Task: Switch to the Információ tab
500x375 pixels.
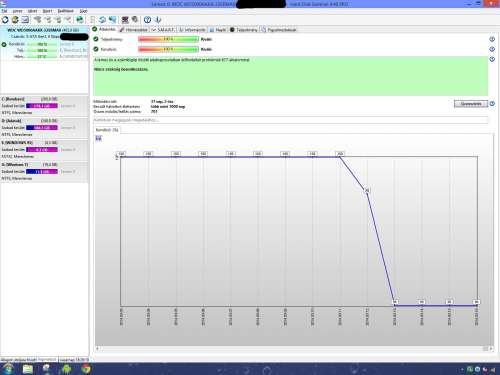Action: click(x=192, y=30)
